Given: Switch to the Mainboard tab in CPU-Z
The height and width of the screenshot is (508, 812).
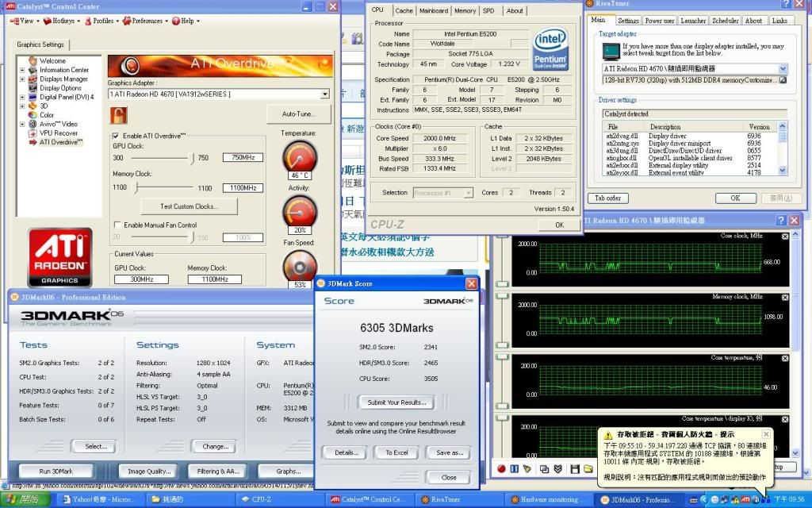Looking at the screenshot, I should [434, 11].
